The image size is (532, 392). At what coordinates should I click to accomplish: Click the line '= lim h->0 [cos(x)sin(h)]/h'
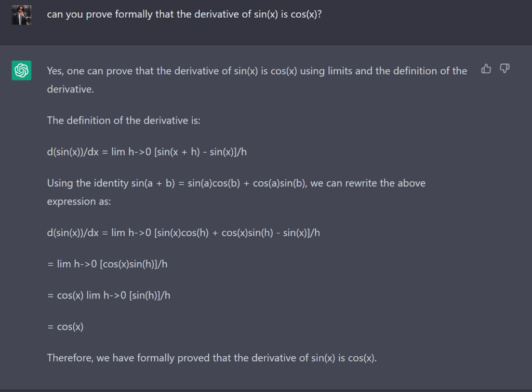107,264
